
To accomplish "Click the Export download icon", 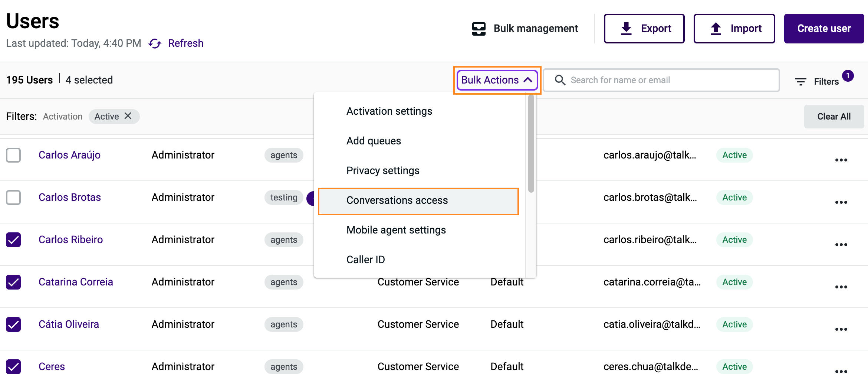I will coord(626,28).
